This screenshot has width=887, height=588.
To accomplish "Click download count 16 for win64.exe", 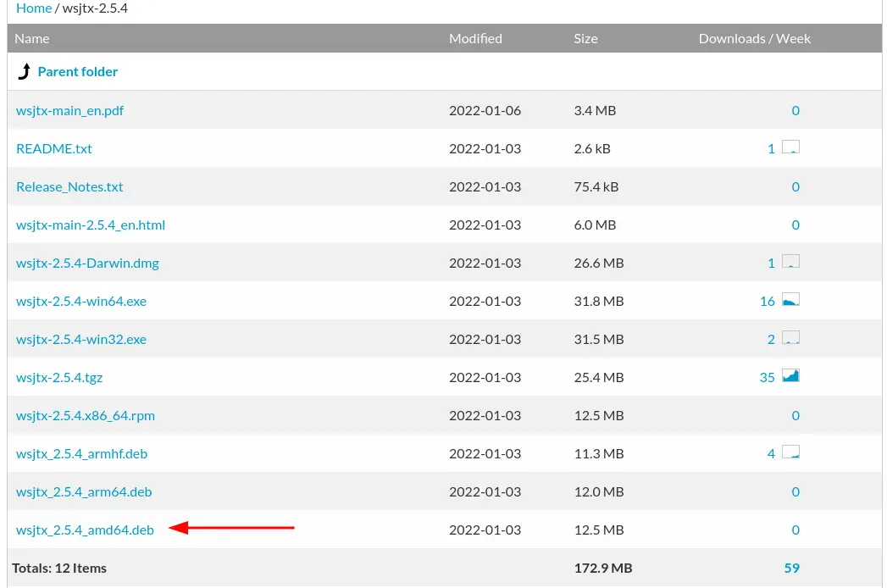I will coord(767,301).
